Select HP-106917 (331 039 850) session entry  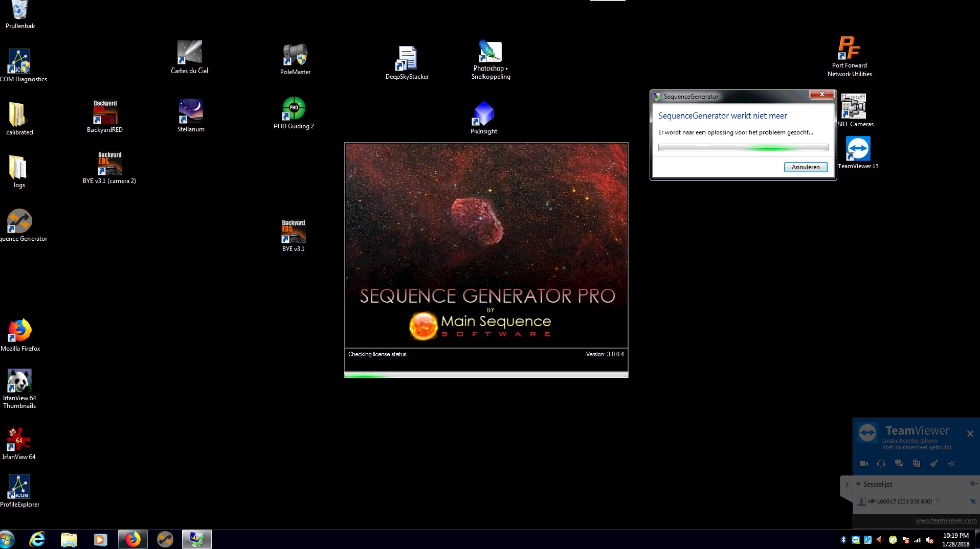point(900,501)
